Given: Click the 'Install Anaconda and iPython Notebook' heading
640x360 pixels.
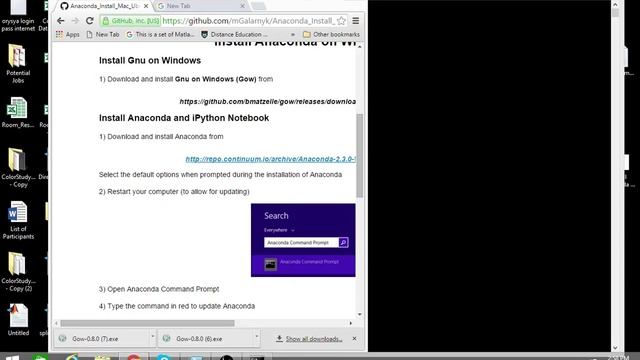Looking at the screenshot, I should 184,118.
